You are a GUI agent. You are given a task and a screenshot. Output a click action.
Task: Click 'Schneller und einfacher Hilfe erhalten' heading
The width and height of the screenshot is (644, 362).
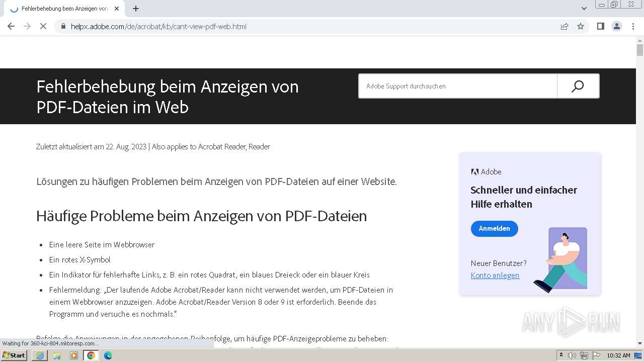(524, 197)
